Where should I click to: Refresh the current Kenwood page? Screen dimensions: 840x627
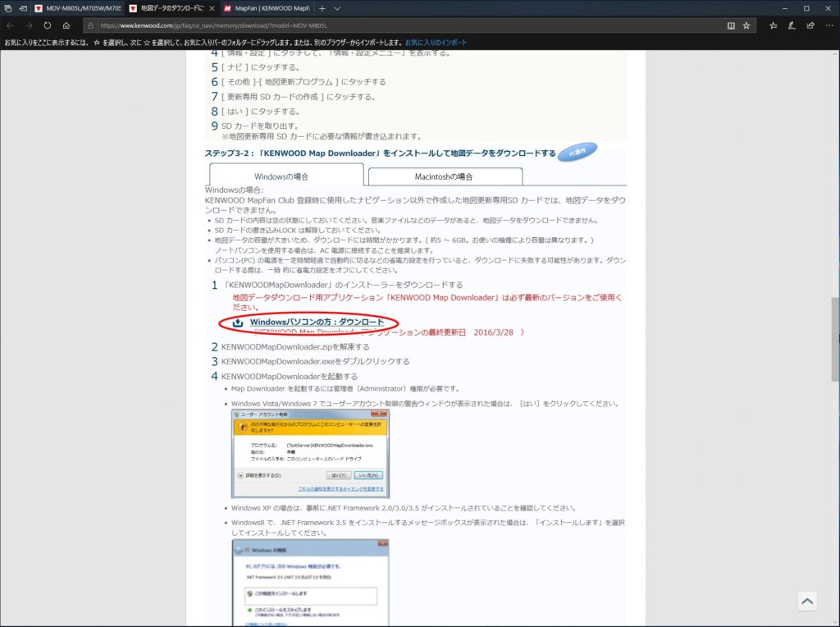[x=47, y=25]
